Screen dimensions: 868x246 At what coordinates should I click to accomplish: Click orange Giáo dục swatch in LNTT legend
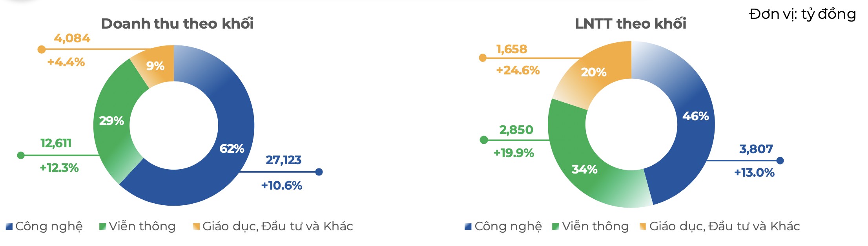click(643, 226)
